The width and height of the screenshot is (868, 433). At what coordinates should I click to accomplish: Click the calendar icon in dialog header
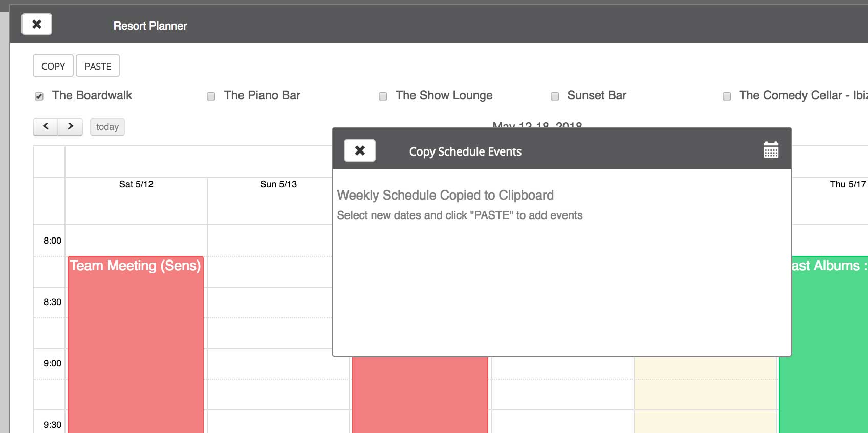click(771, 150)
